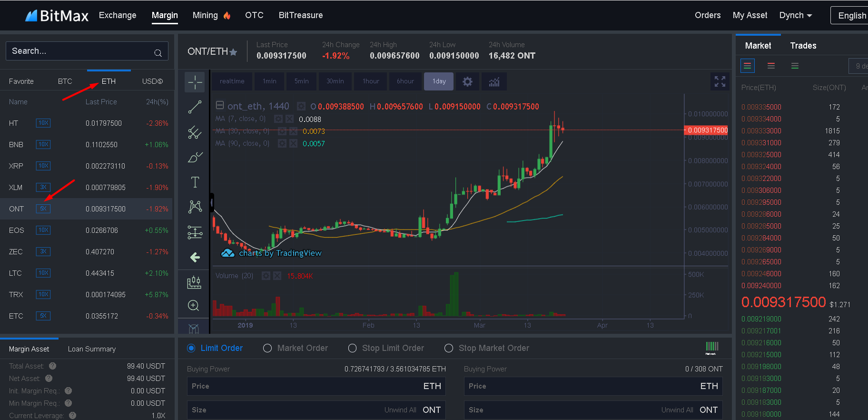Collapse the left drawing toolbar handle

(x=212, y=202)
